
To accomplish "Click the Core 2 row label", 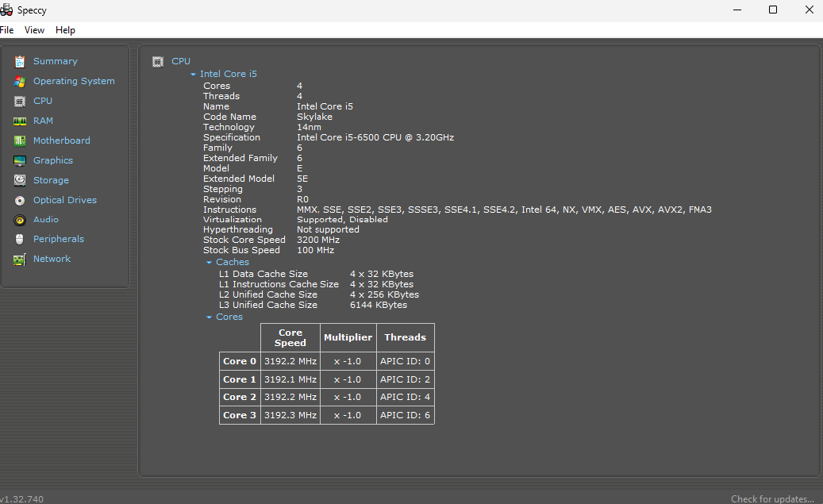I will (x=240, y=398).
